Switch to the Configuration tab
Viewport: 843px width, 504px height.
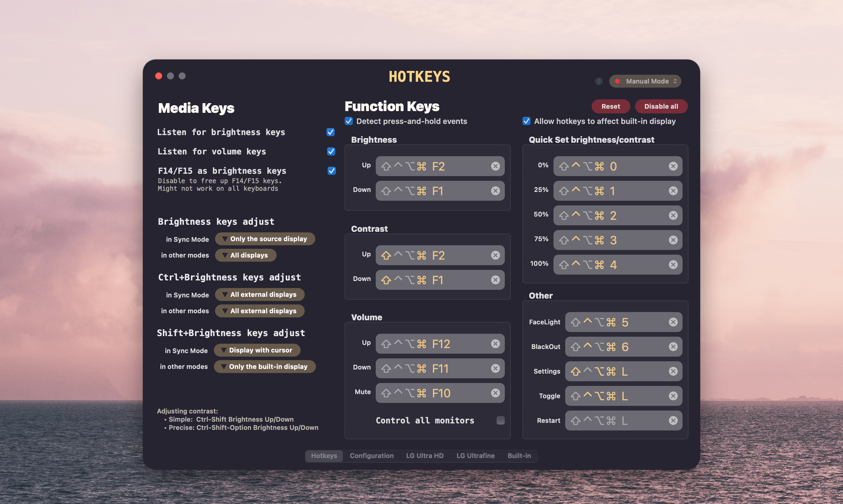(x=372, y=456)
